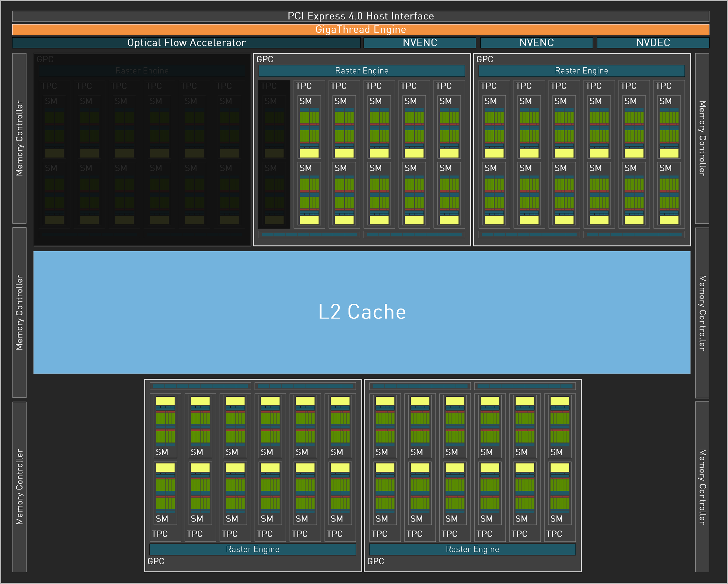
Task: Click Raster Engine in the bottom-right GPC
Action: coord(472,549)
